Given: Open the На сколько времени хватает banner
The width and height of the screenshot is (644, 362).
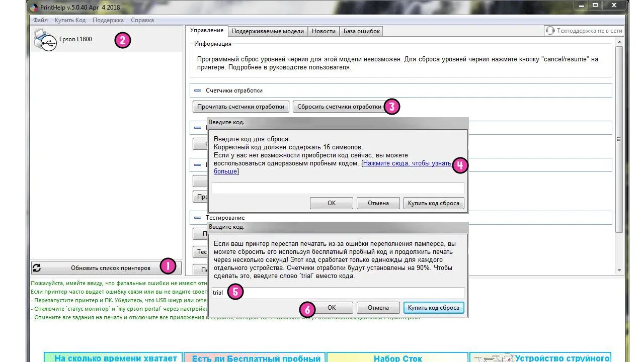Looking at the screenshot, I should pyautogui.click(x=113, y=357).
